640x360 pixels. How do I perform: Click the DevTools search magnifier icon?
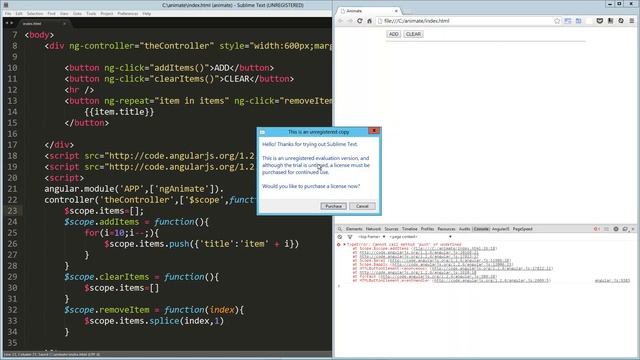(x=340, y=229)
